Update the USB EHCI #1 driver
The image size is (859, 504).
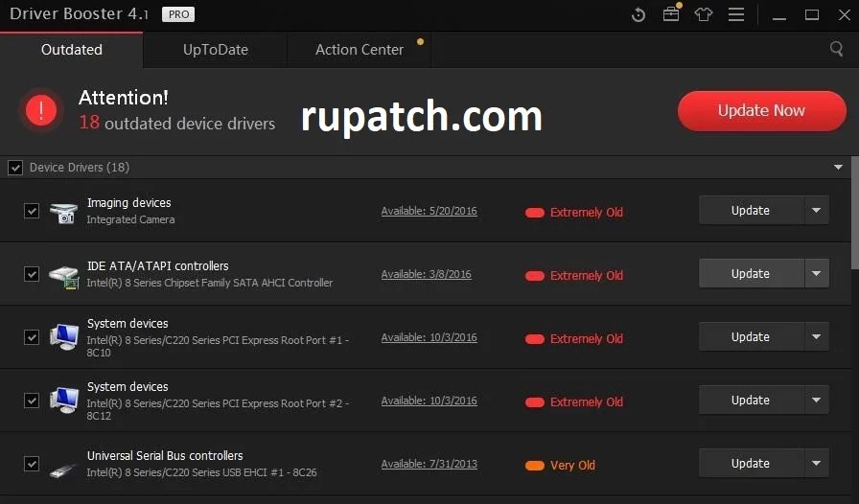(x=751, y=464)
